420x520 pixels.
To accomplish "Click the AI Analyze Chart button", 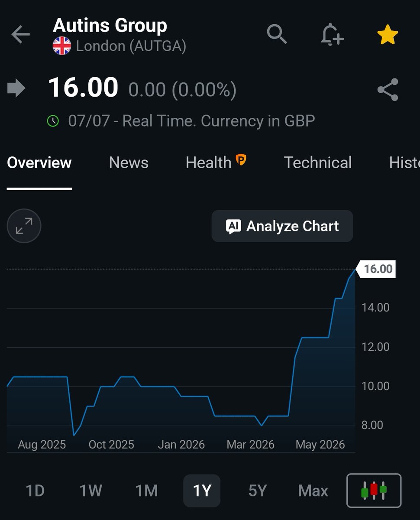I will 282,226.
